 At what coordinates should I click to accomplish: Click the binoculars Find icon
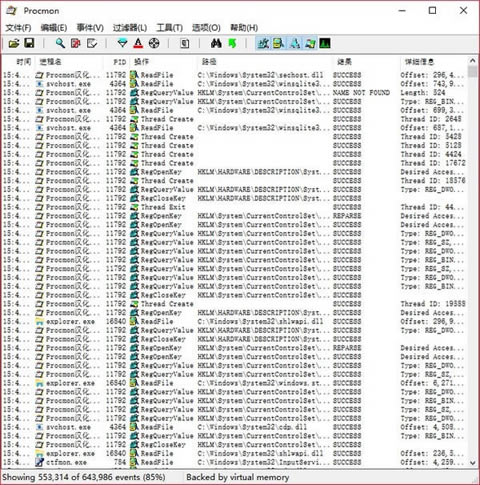pos(216,43)
